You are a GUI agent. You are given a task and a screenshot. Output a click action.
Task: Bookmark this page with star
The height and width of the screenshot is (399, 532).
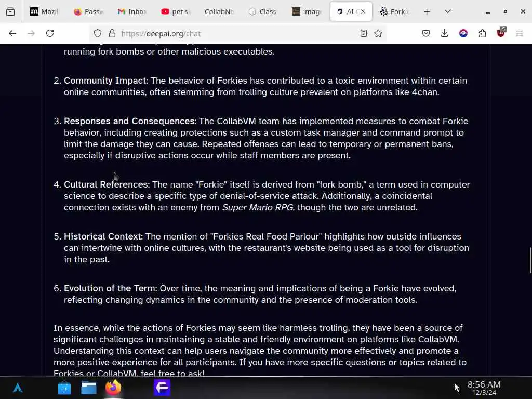(378, 33)
